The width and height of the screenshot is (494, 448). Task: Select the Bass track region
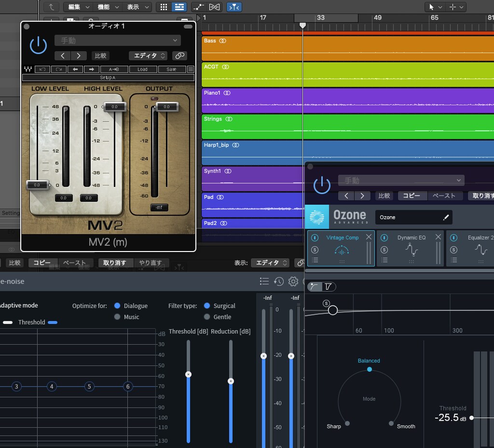tap(347, 48)
